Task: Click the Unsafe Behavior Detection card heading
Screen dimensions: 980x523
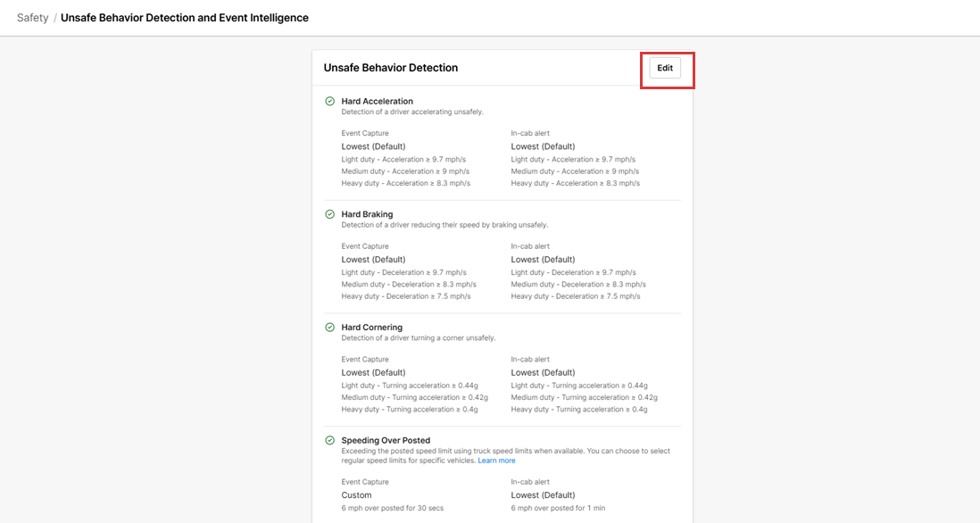Action: (x=390, y=68)
